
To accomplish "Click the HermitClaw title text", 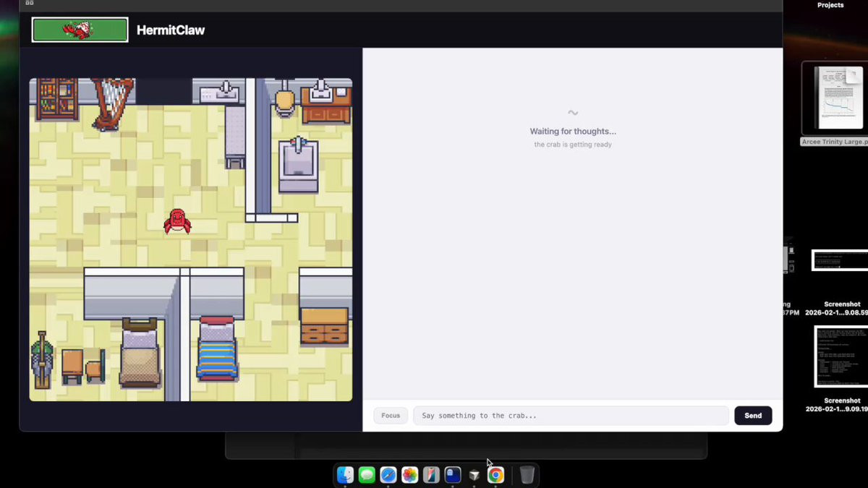I will click(171, 30).
